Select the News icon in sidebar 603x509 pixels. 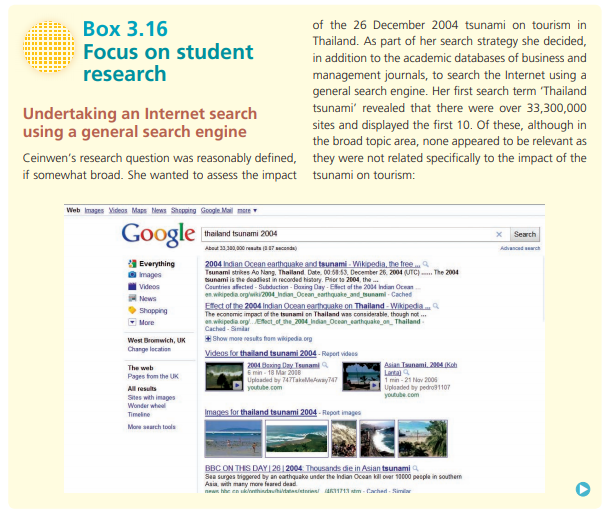[132, 298]
